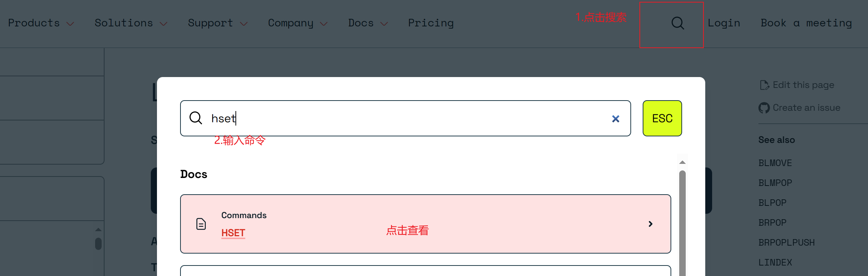The height and width of the screenshot is (276, 868).
Task: Open the HSET command documentation link
Action: (x=233, y=233)
